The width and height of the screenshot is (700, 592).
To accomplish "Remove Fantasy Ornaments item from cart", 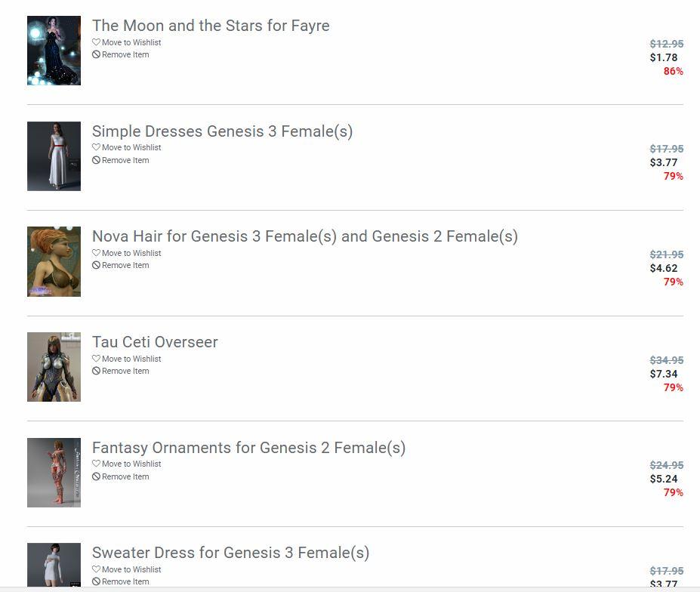I will (x=125, y=477).
